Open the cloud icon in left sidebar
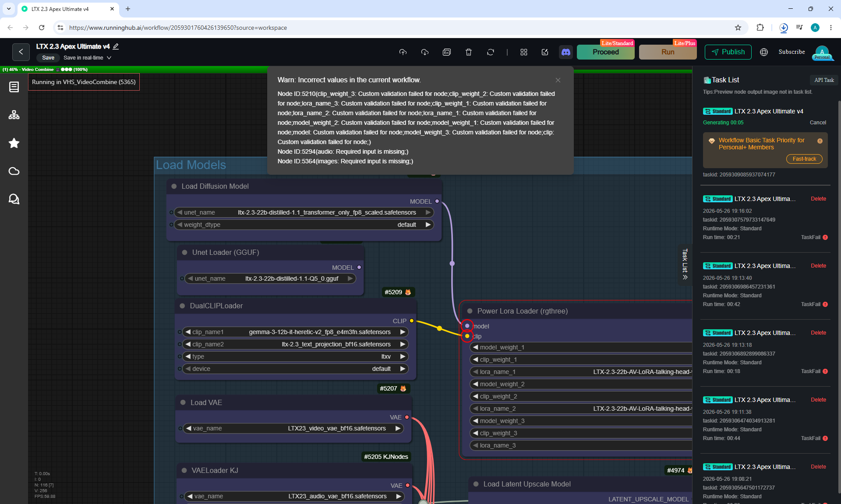Screen dimensions: 841x504 (14, 171)
